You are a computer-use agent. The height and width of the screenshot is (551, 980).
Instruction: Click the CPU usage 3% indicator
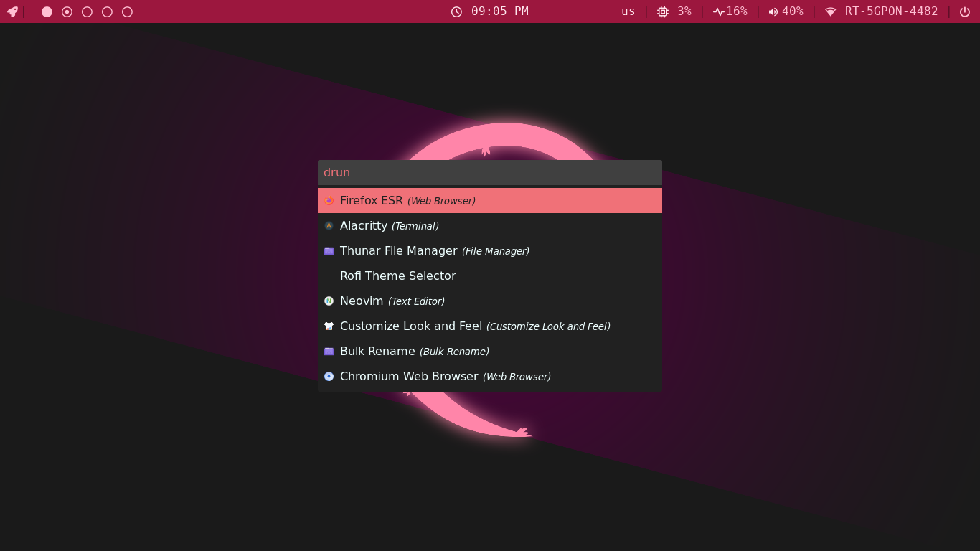click(x=674, y=11)
